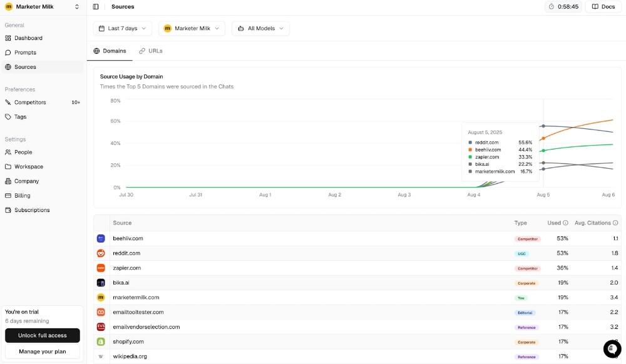Click the Avg. Citations info icon

click(x=615, y=223)
